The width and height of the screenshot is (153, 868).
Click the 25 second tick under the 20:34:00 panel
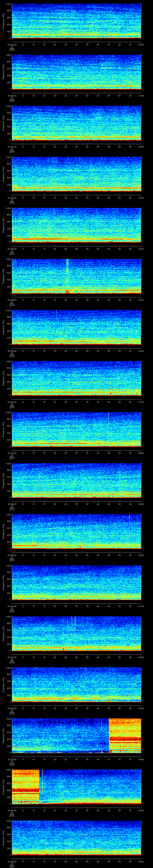click(x=66, y=300)
